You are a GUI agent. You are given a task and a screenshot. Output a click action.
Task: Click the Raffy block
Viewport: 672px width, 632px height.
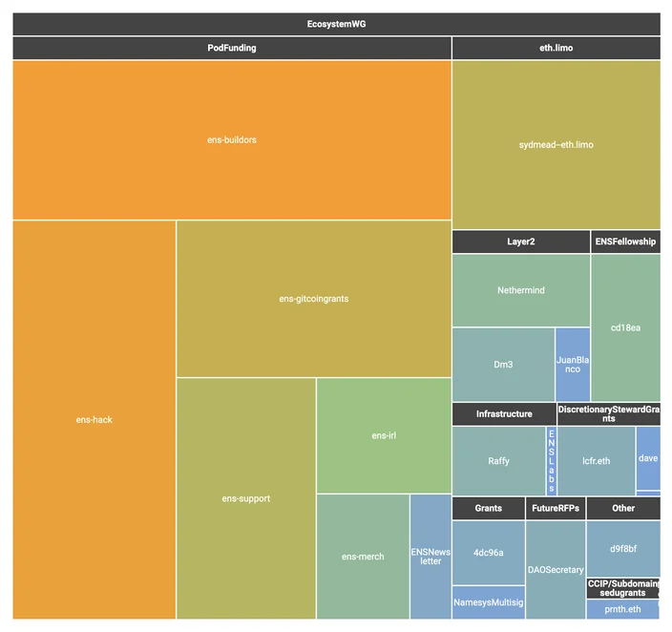click(499, 461)
